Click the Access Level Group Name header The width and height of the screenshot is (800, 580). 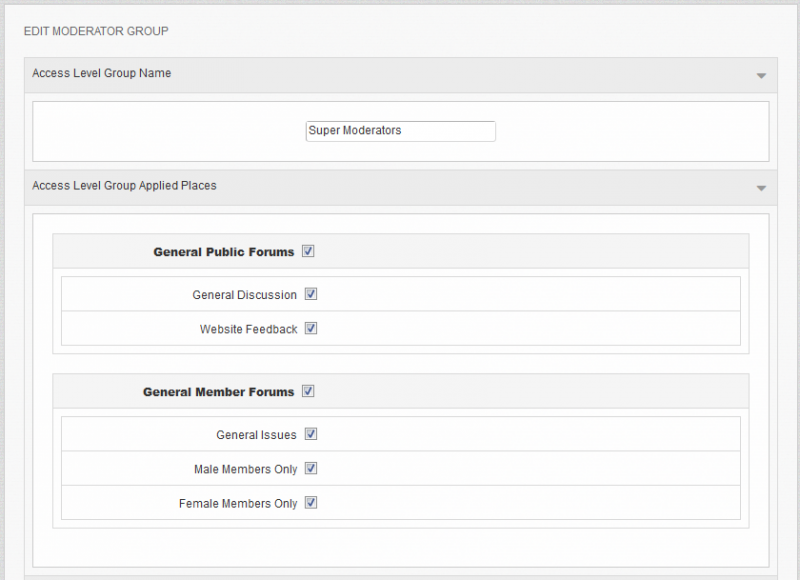[x=401, y=75]
